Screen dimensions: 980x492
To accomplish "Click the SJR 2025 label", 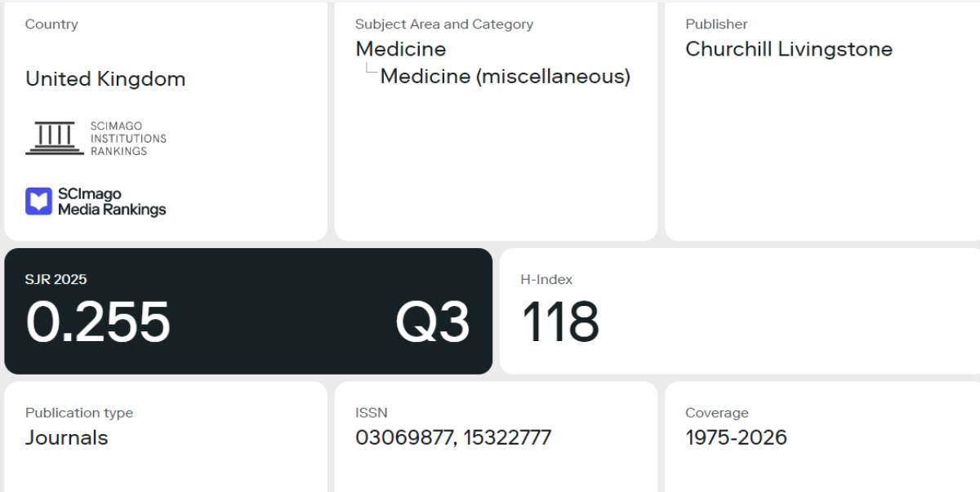I will click(x=56, y=279).
